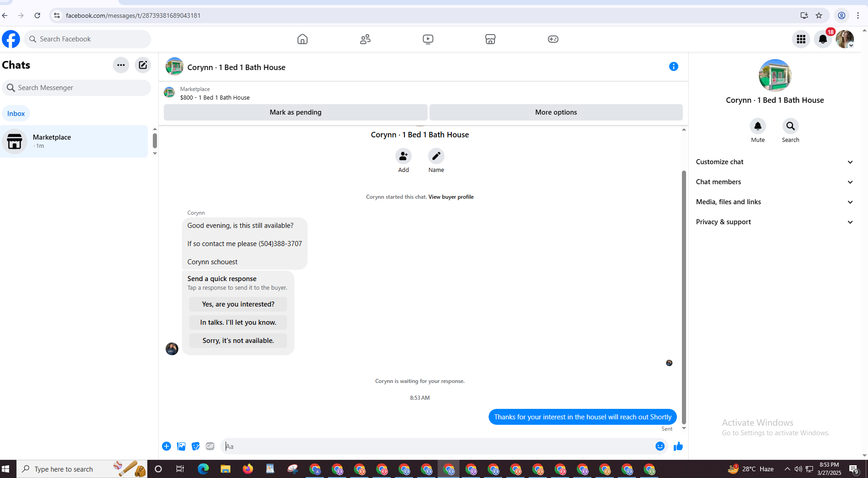Open Firefox from taskbar
This screenshot has width=868, height=478.
tap(247, 469)
